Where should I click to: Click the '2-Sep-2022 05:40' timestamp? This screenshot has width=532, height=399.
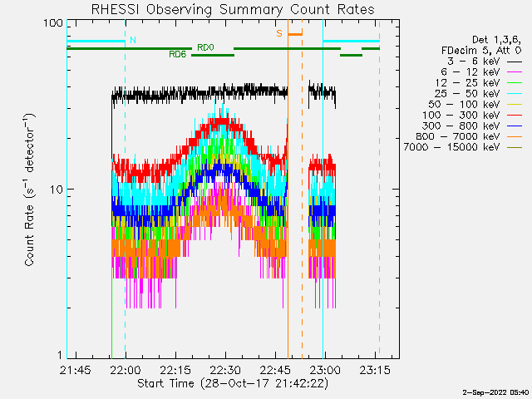click(x=495, y=392)
